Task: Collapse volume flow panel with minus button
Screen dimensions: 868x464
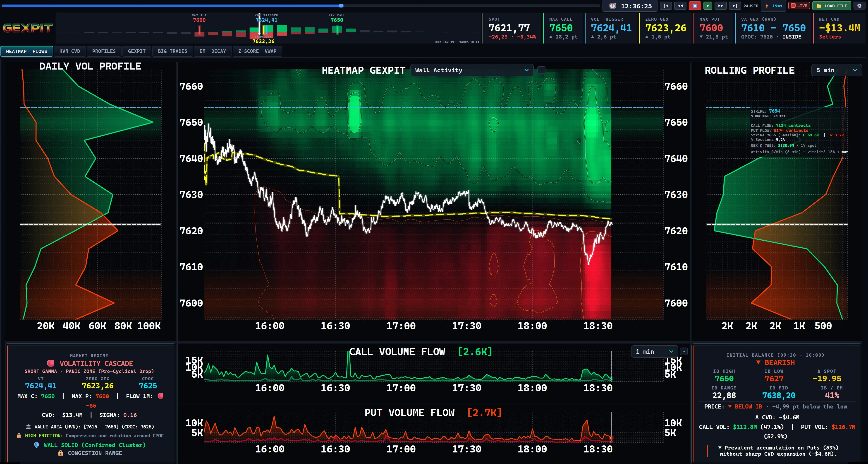Action: coord(684,351)
